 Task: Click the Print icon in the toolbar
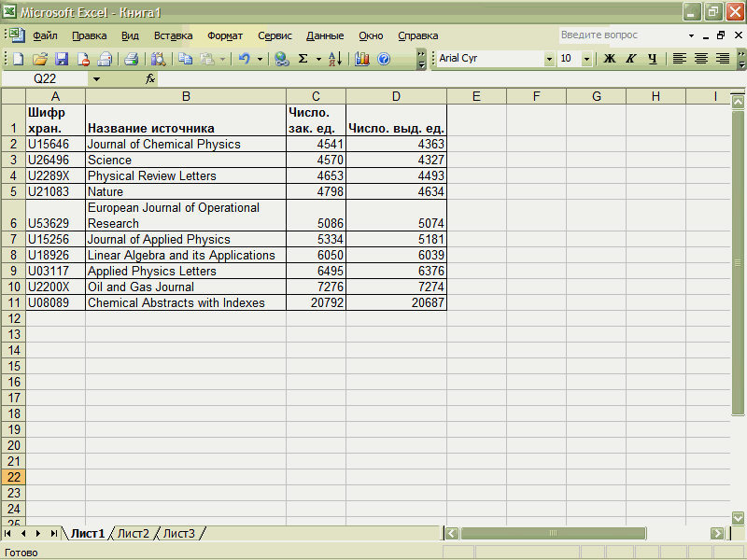click(132, 59)
